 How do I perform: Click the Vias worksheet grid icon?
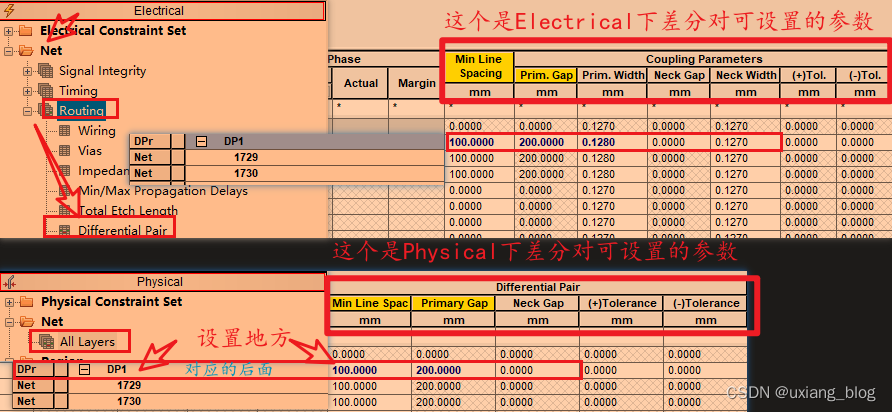(x=65, y=151)
